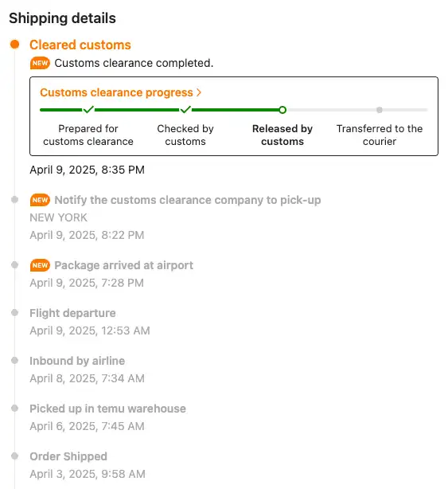
Task: Select the Picked up in temu warehouse dot
Action: coord(14,408)
